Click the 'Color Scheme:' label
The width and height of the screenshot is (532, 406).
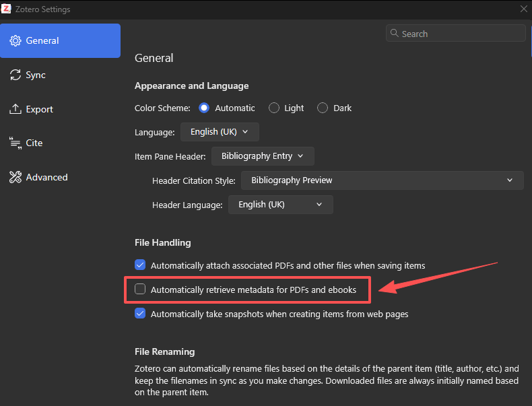(x=162, y=108)
